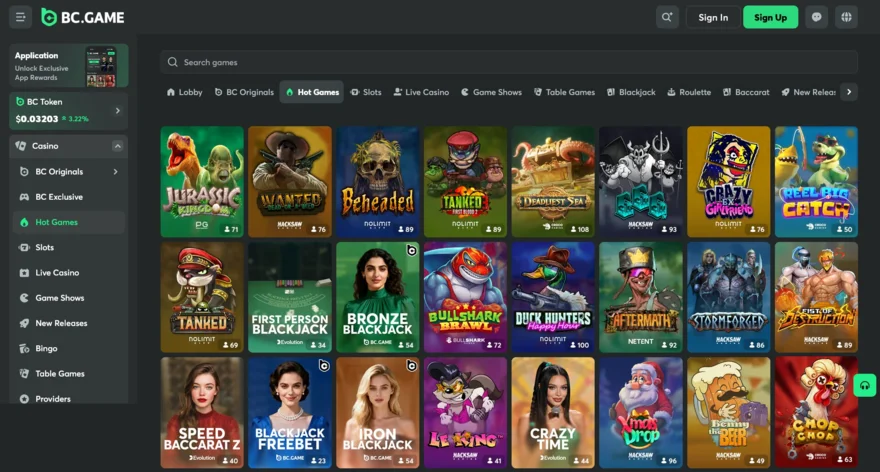Screen dimensions: 880x472
Task: Open the Fist of Destruction game card
Action: [x=816, y=297]
